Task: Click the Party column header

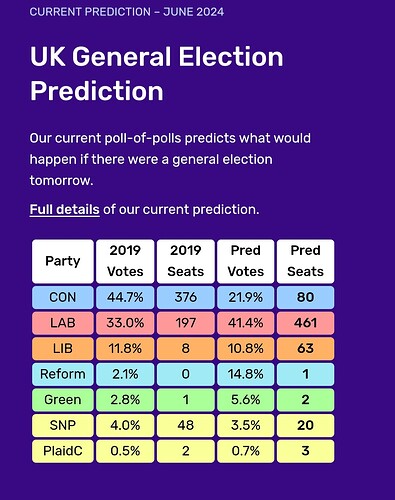Action: tap(63, 261)
